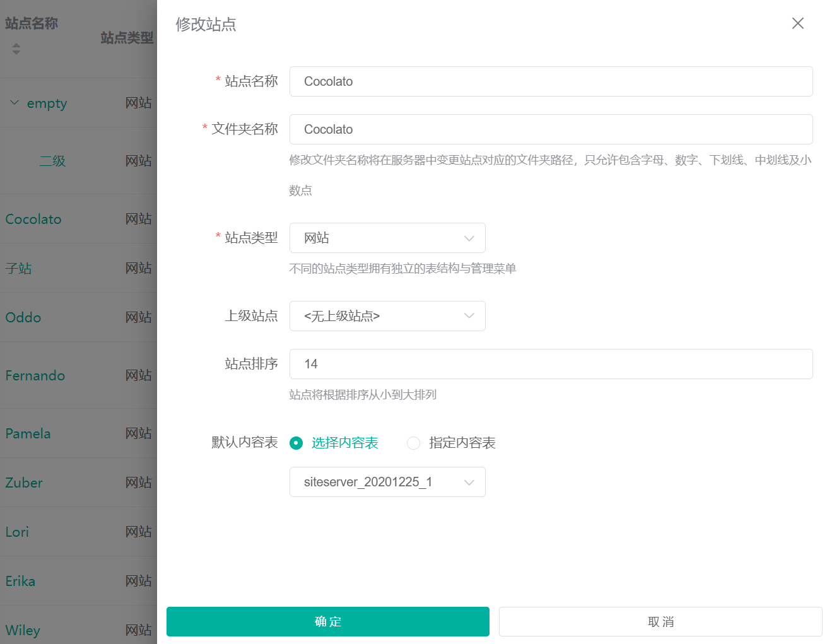Open the Oddo site entry
The width and height of the screenshot is (827, 644).
23,317
